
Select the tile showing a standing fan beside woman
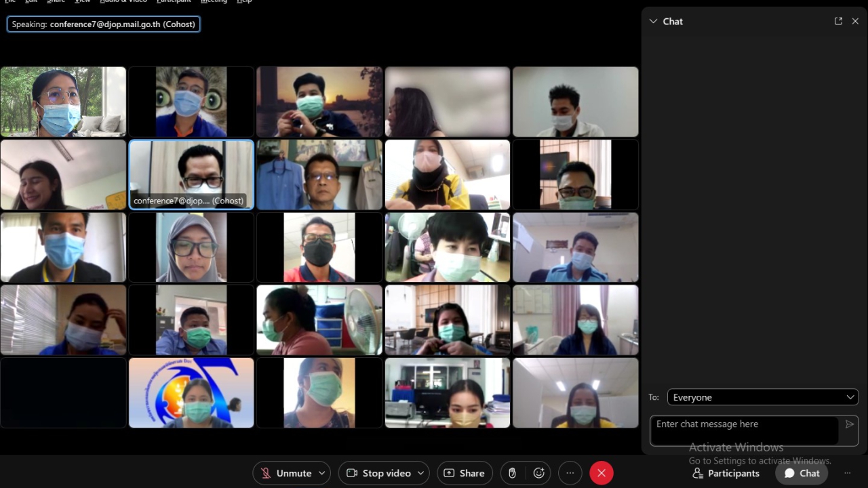coord(319,320)
